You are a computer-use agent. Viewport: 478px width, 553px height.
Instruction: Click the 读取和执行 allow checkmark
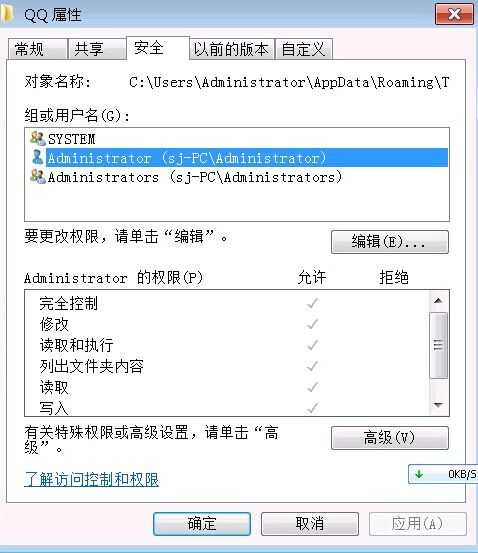pos(313,345)
